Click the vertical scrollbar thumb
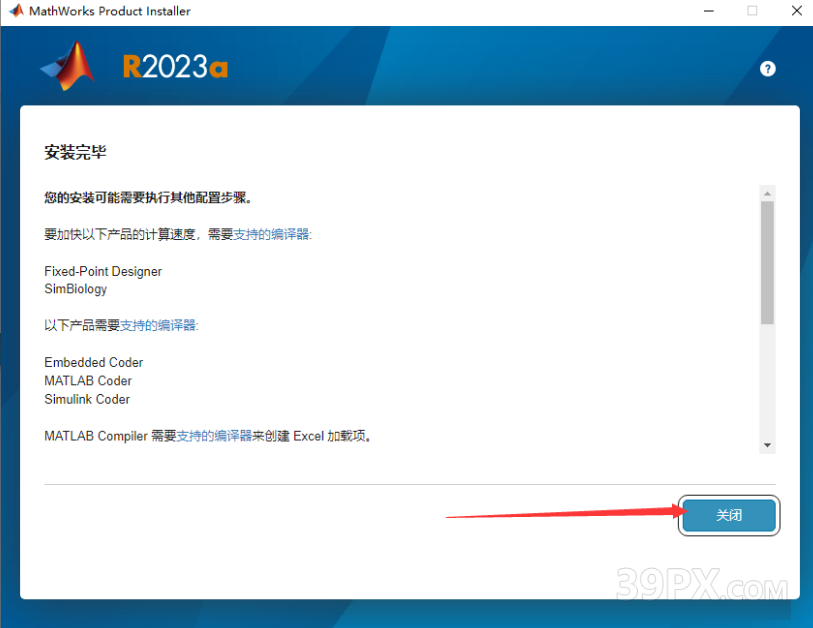Screen dimensions: 813x628 coord(767,262)
